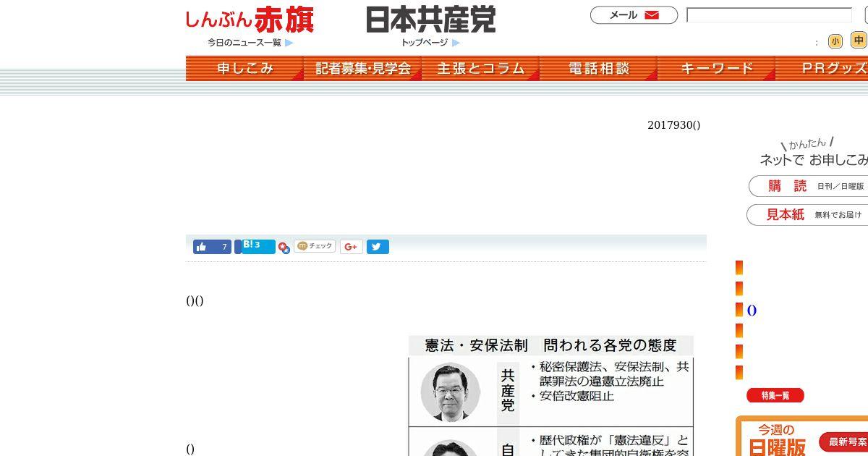Screen dimensions: 868x456
Task: Click the 特集一覧 red button
Action: pyautogui.click(x=775, y=395)
